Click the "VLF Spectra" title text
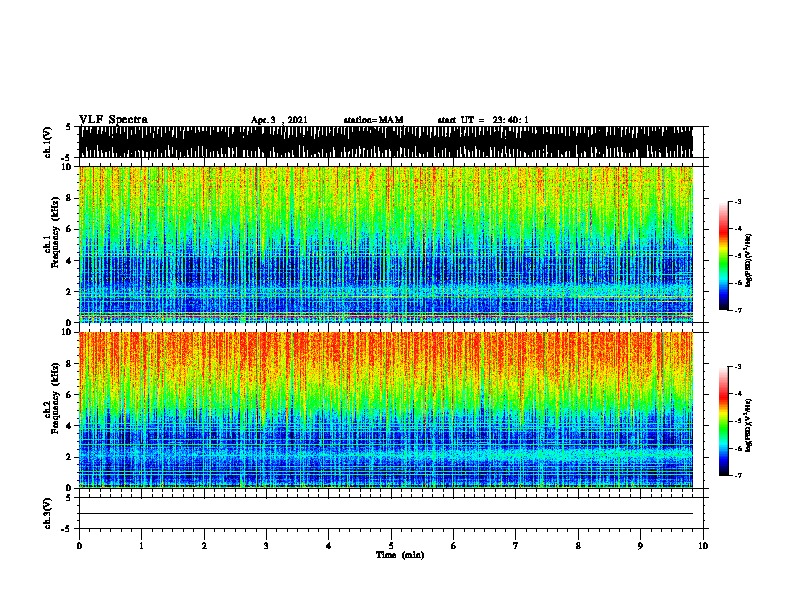This screenshot has width=792, height=612. pos(113,120)
